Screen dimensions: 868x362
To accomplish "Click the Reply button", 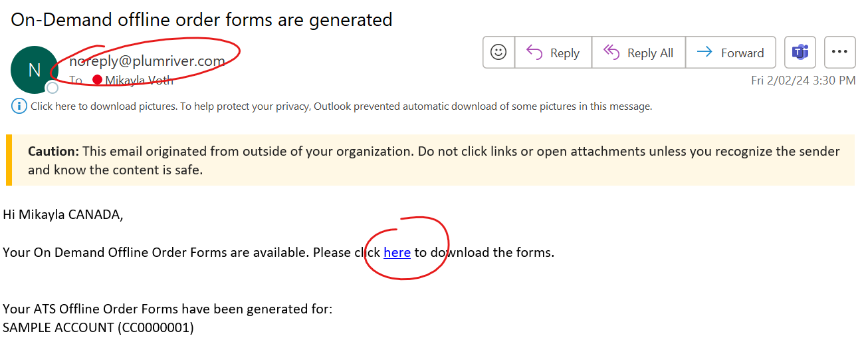I will (553, 53).
